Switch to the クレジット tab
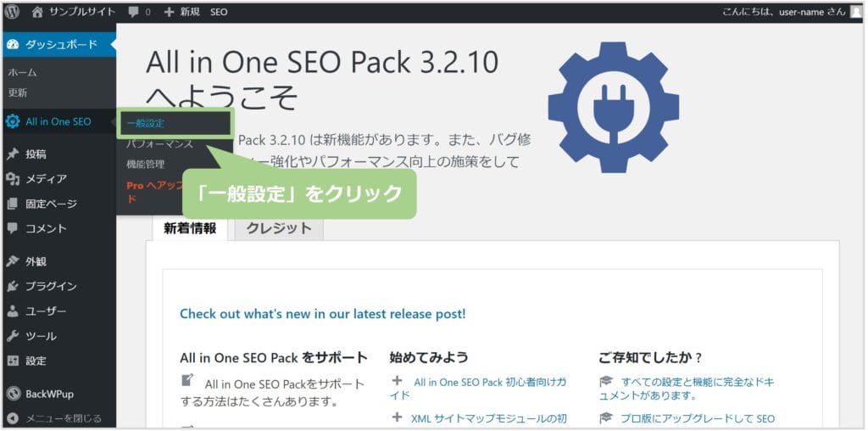 (279, 228)
